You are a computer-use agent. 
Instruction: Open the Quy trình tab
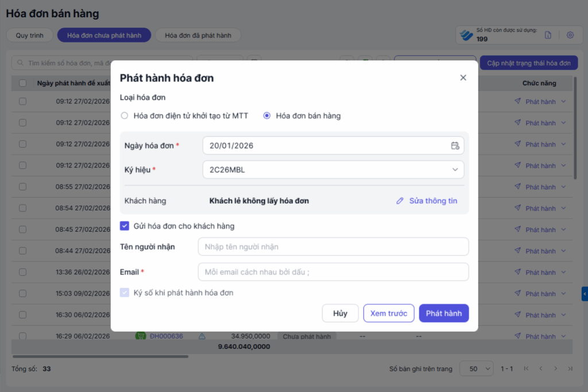[30, 35]
